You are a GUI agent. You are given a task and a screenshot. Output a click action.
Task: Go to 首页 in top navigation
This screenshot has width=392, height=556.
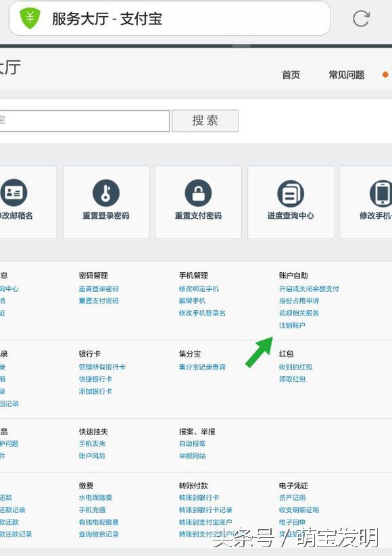[291, 75]
